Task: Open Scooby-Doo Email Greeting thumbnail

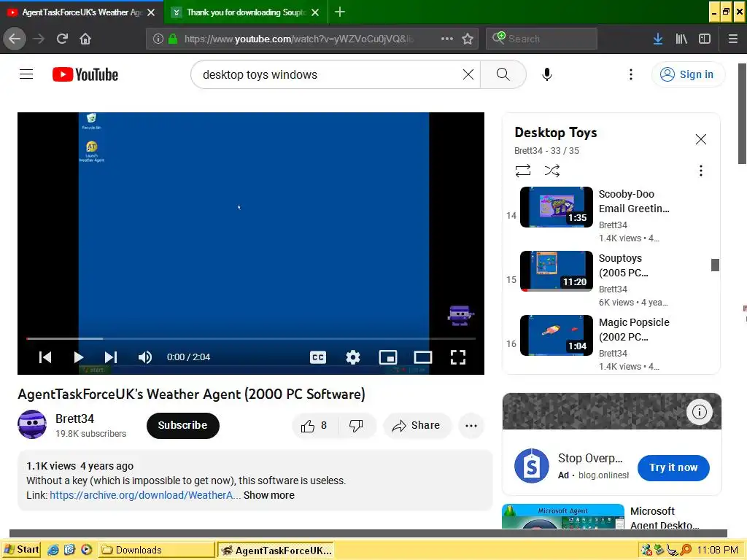Action: pyautogui.click(x=557, y=206)
